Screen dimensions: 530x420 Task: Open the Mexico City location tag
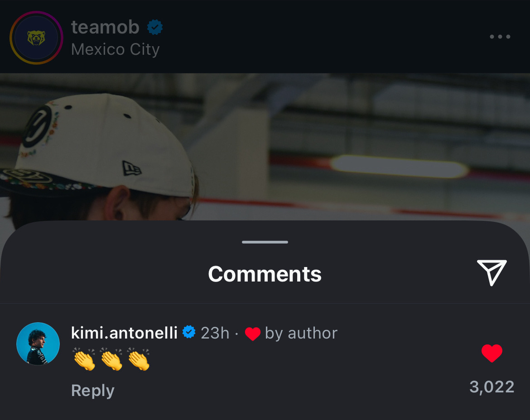[x=115, y=50]
